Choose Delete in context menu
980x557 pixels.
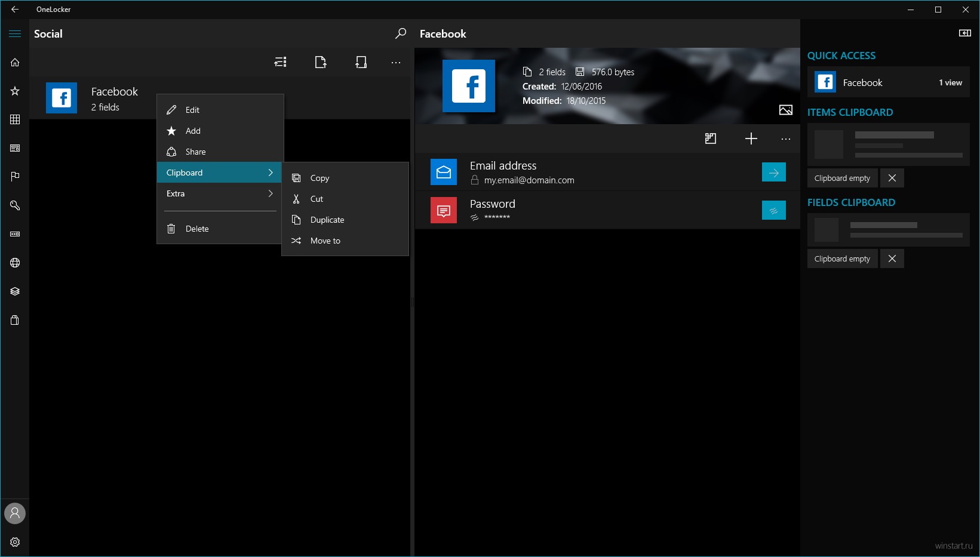(219, 229)
